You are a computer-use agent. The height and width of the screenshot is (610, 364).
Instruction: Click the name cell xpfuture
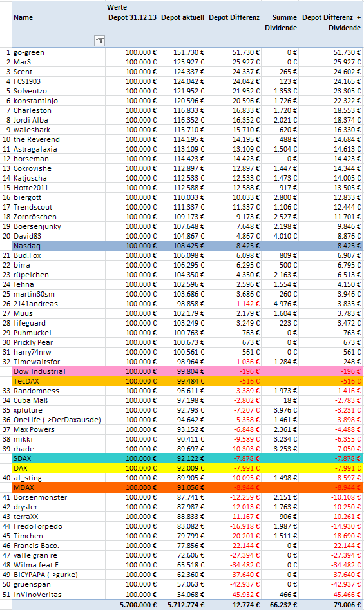[x=28, y=410]
